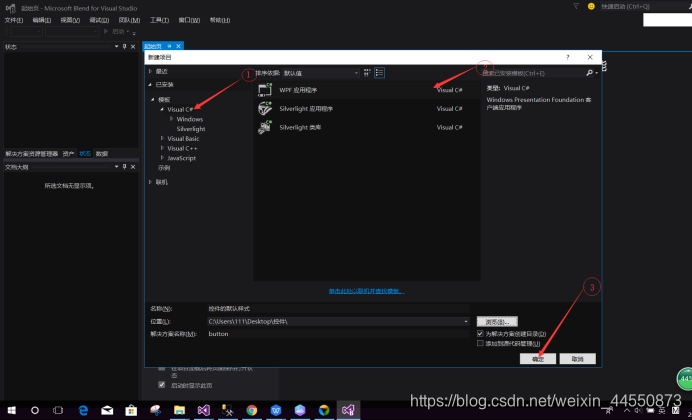Pin the 起始页 document tab
692x420 pixels.
(169, 46)
